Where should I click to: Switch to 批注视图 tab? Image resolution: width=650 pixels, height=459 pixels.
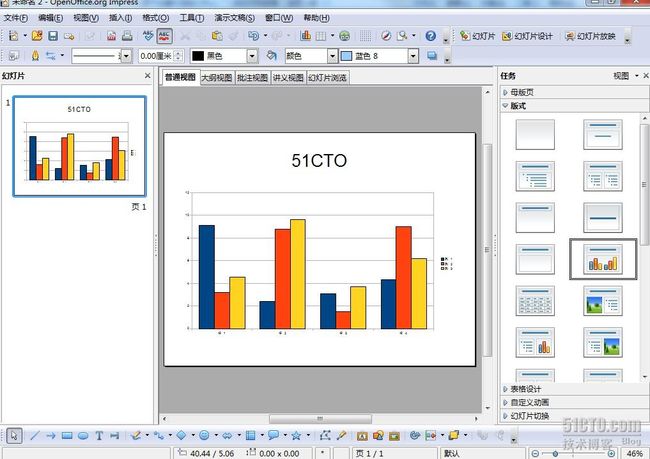pyautogui.click(x=252, y=78)
